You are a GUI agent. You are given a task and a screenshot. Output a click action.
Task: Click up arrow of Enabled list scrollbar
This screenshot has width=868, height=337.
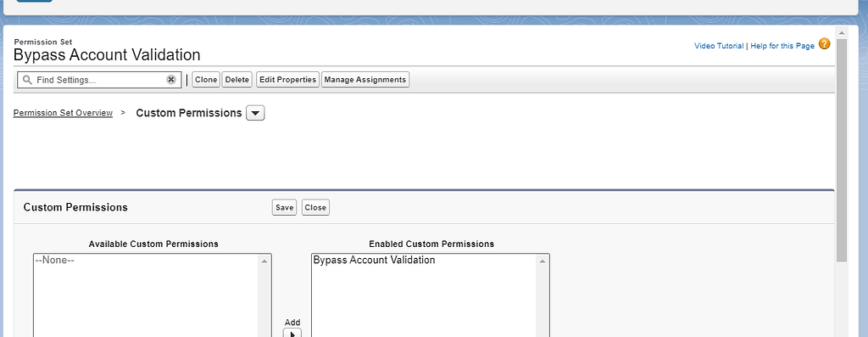click(x=542, y=261)
